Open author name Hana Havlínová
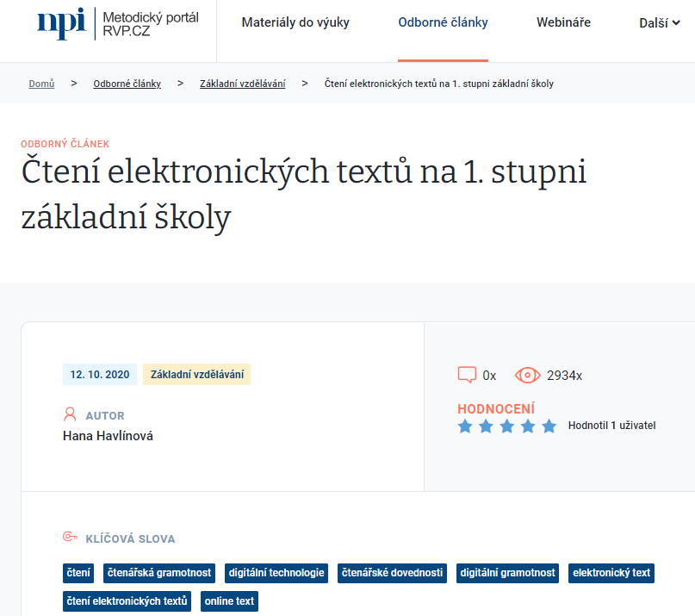Viewport: 695px width, 616px height. coord(108,436)
